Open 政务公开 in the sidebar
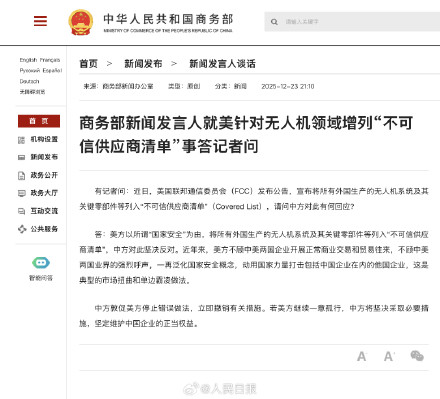The height and width of the screenshot is (399, 440). click(44, 175)
